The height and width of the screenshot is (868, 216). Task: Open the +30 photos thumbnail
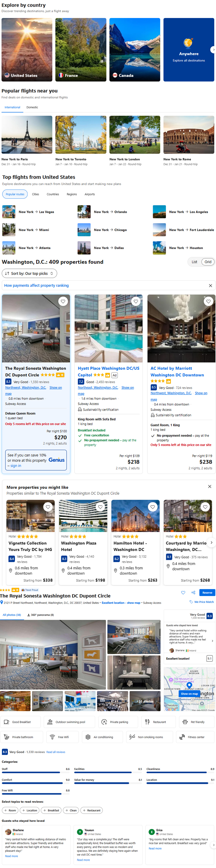(x=145, y=701)
